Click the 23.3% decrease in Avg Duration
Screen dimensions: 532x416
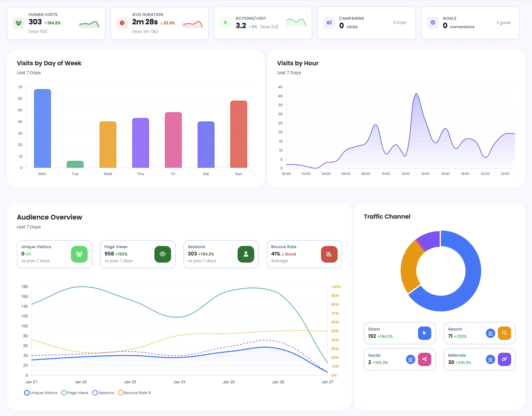click(x=167, y=23)
